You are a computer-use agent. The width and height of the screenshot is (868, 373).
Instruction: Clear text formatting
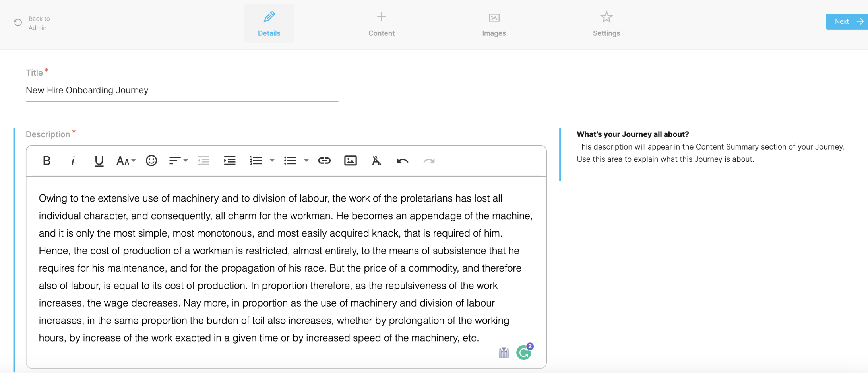[376, 161]
